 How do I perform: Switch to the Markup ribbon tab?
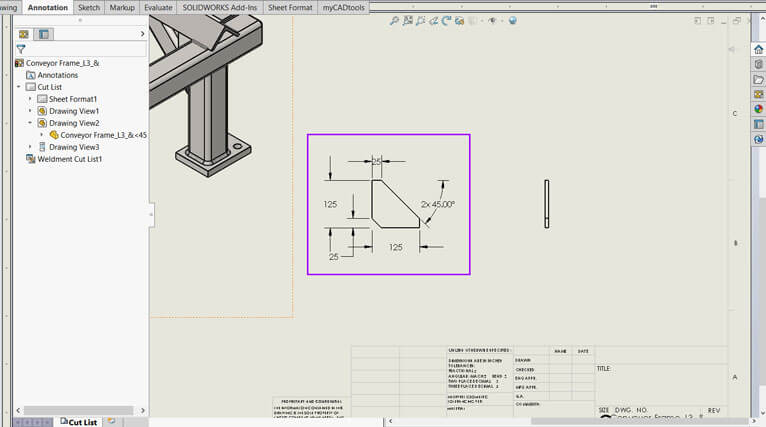coord(122,7)
